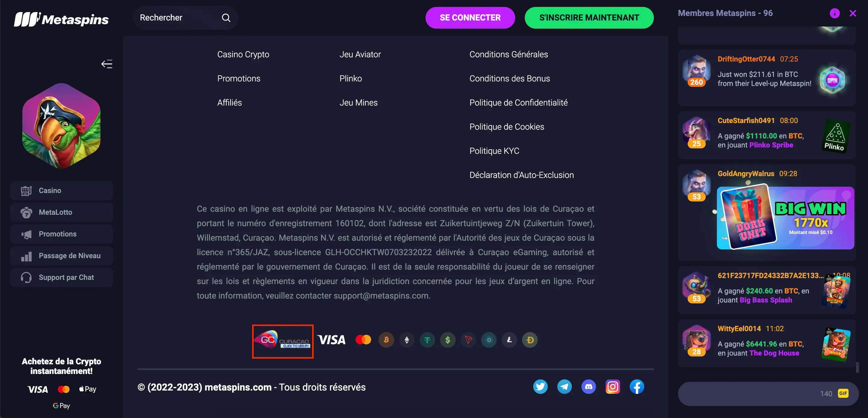Open the Promotions footer link

[239, 78]
